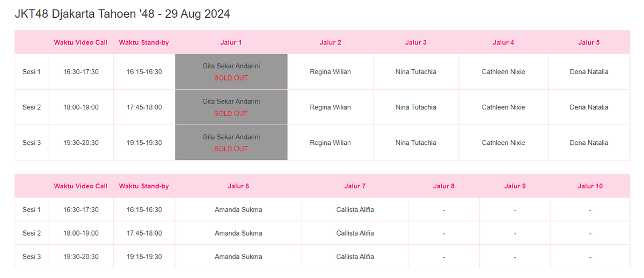Select Callista Alifia in Sesi 3

coord(355,257)
